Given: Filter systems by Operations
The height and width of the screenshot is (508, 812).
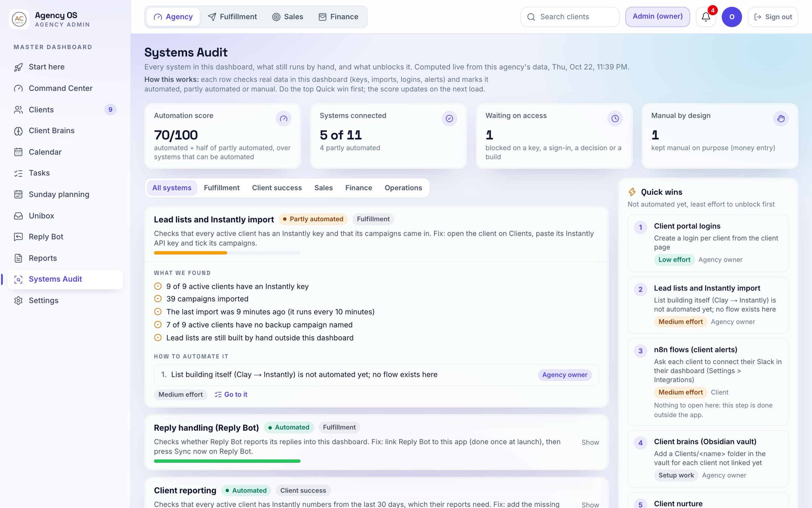Looking at the screenshot, I should click(x=403, y=188).
